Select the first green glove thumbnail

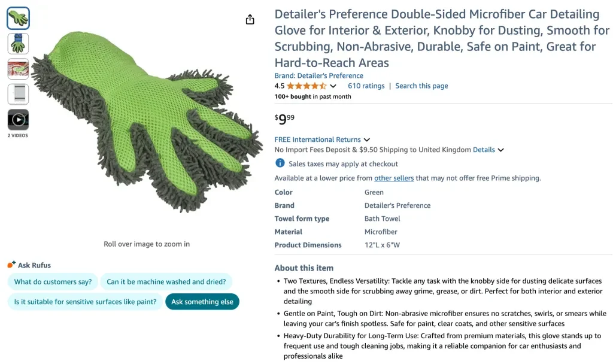[x=18, y=19]
